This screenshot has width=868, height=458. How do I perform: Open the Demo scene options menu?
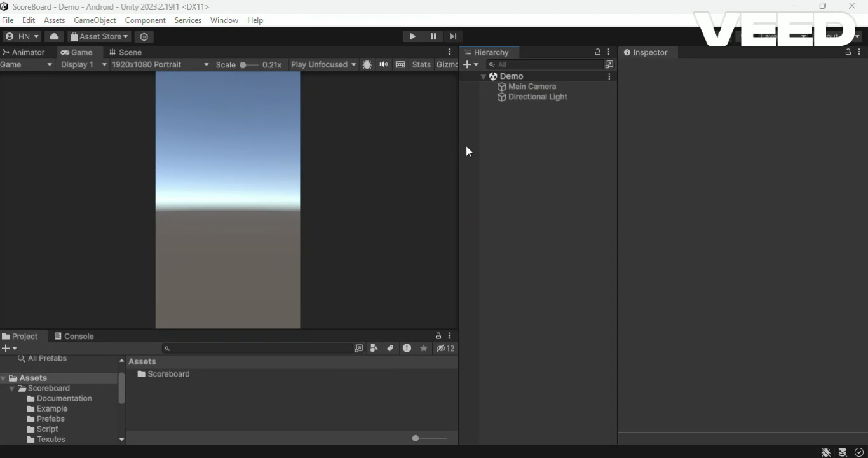pyautogui.click(x=609, y=76)
